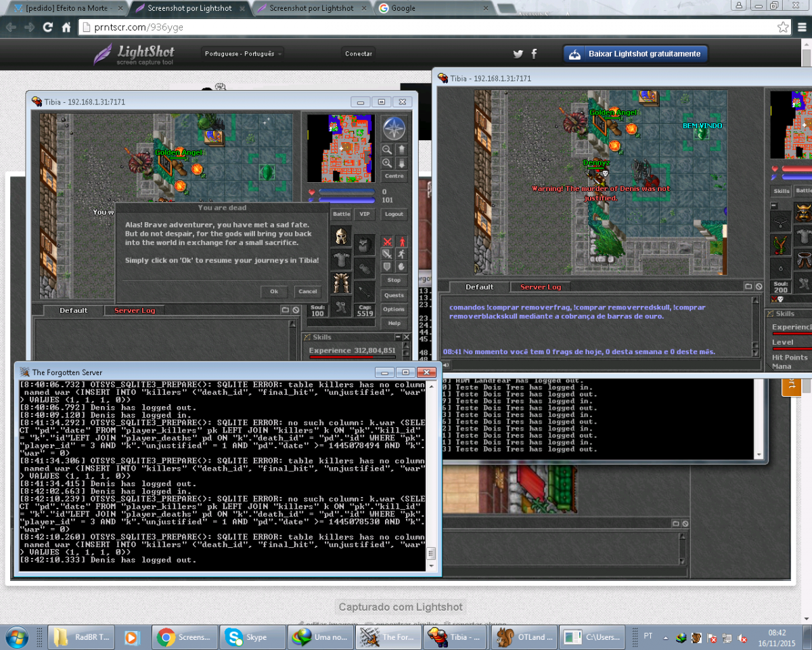Click The Forgotten Server console scrollbar
The image size is (812, 650).
coord(431,475)
